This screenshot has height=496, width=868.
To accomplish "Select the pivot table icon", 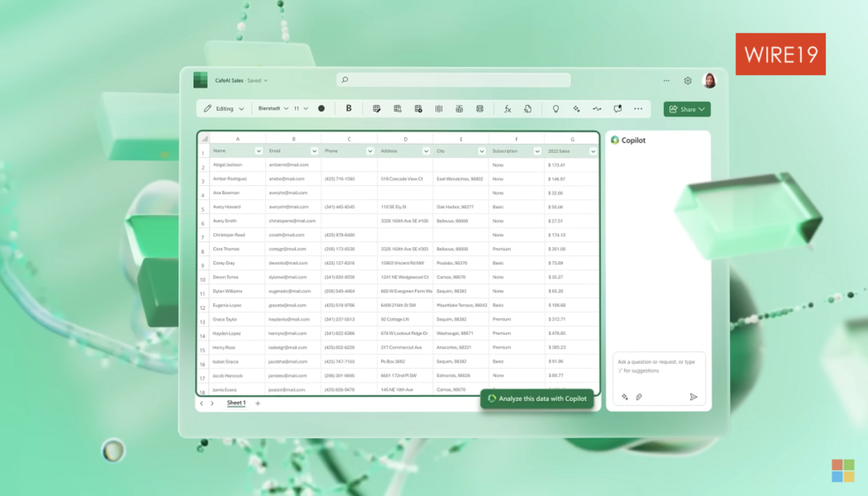I will (x=418, y=108).
